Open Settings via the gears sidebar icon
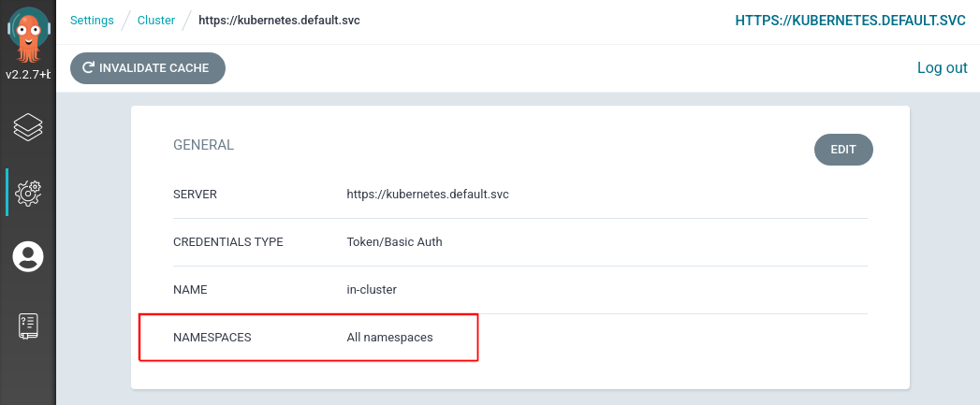Image resolution: width=980 pixels, height=405 pixels. tap(28, 193)
